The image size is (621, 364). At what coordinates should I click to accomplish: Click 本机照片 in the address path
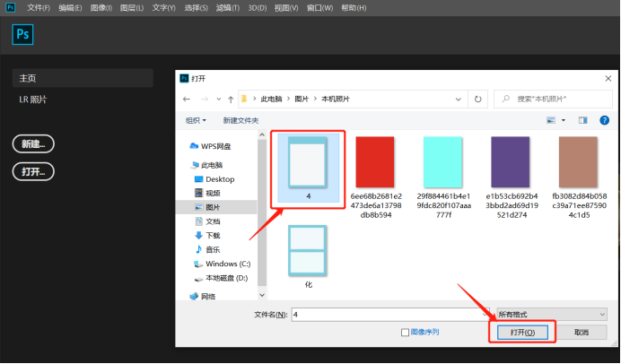(x=336, y=99)
